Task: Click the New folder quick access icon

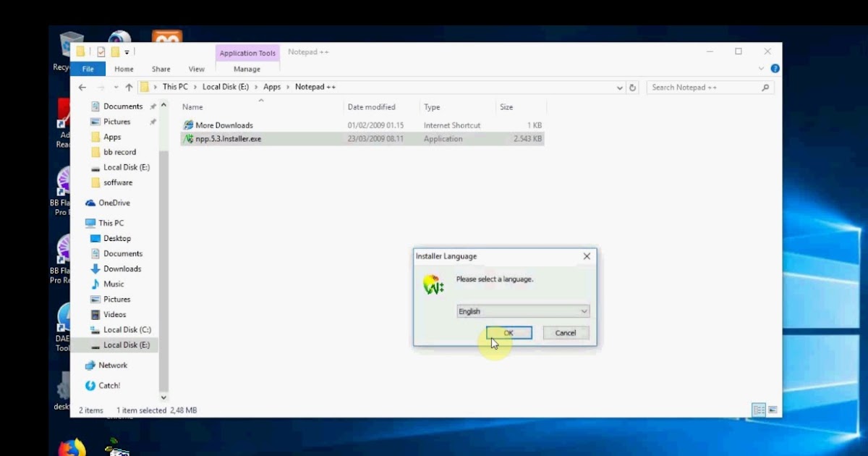Action: 115,52
